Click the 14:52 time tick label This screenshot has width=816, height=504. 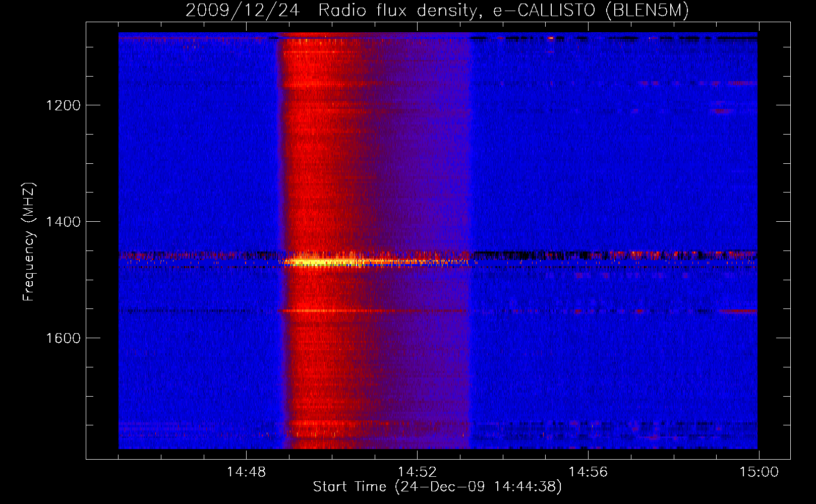pyautogui.click(x=417, y=472)
